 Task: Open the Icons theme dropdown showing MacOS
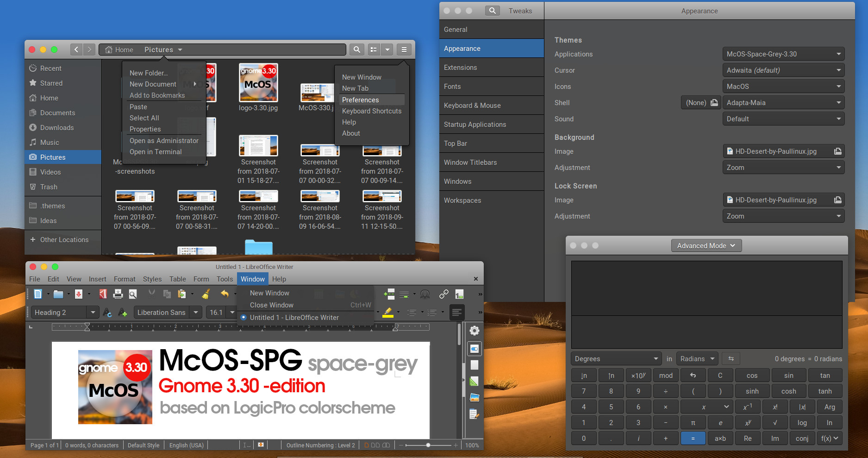(783, 87)
